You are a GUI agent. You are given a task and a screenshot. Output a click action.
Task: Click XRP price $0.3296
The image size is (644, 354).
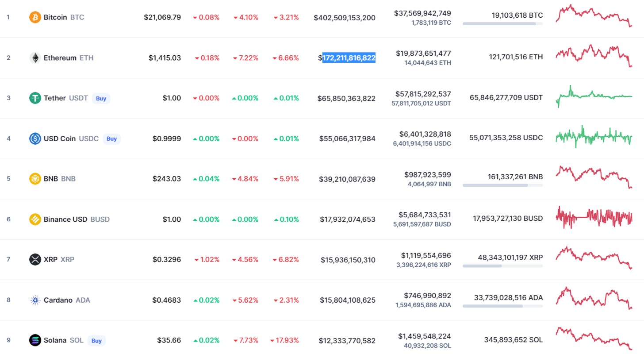[166, 260]
